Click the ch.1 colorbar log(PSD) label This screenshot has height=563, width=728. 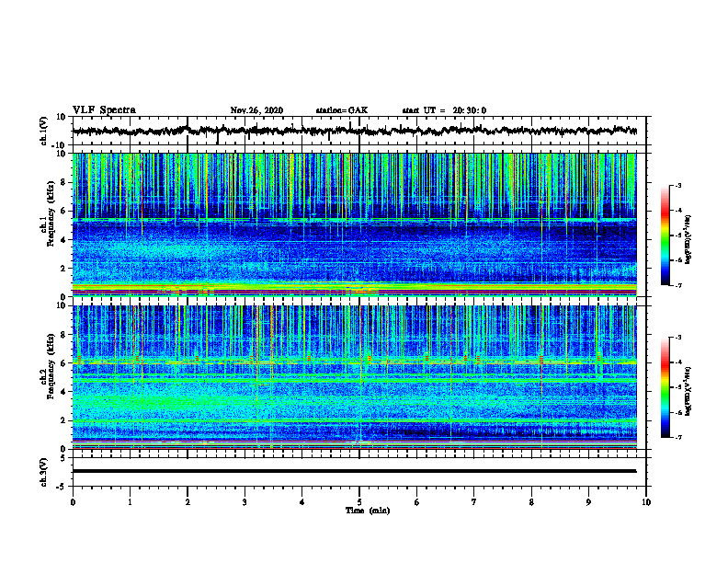688,239
